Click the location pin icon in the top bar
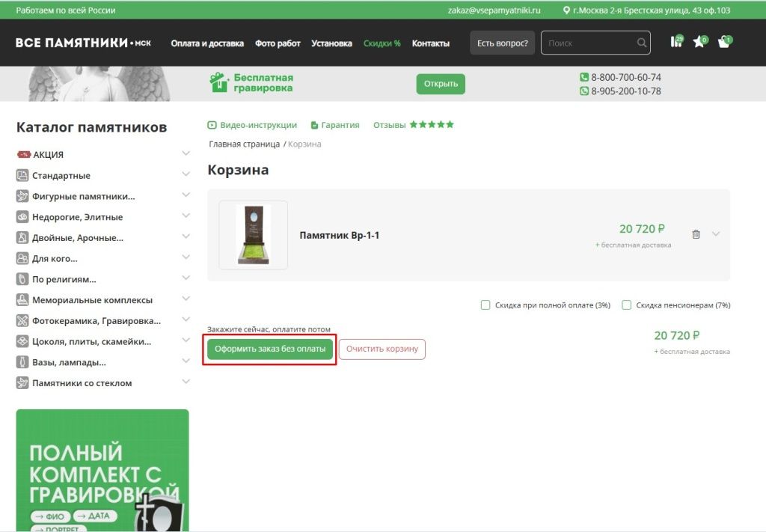Viewport: 766px width, 532px height. coord(566,10)
